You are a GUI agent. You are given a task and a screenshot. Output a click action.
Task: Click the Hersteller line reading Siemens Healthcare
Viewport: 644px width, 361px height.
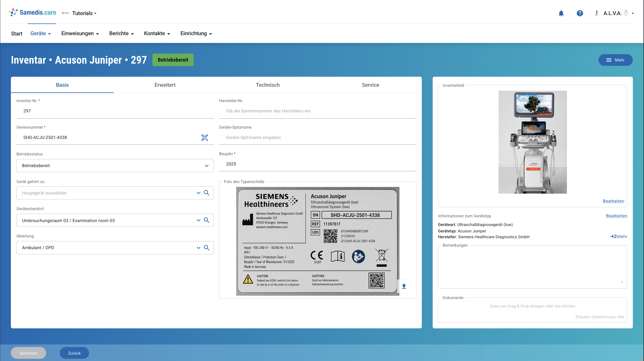[x=483, y=237]
